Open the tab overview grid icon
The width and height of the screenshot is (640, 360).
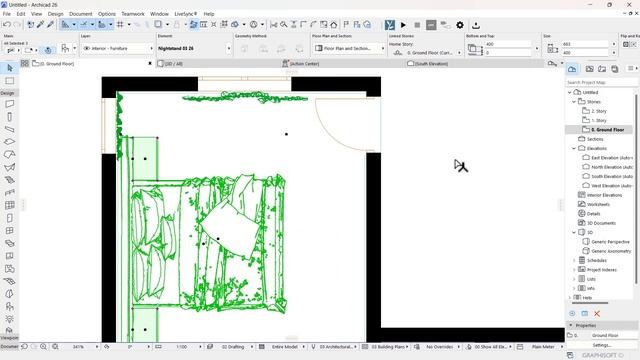click(25, 63)
